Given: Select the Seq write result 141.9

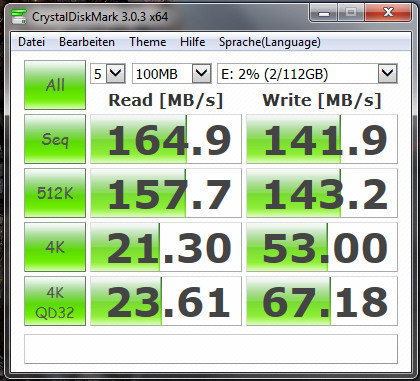Looking at the screenshot, I should (322, 139).
